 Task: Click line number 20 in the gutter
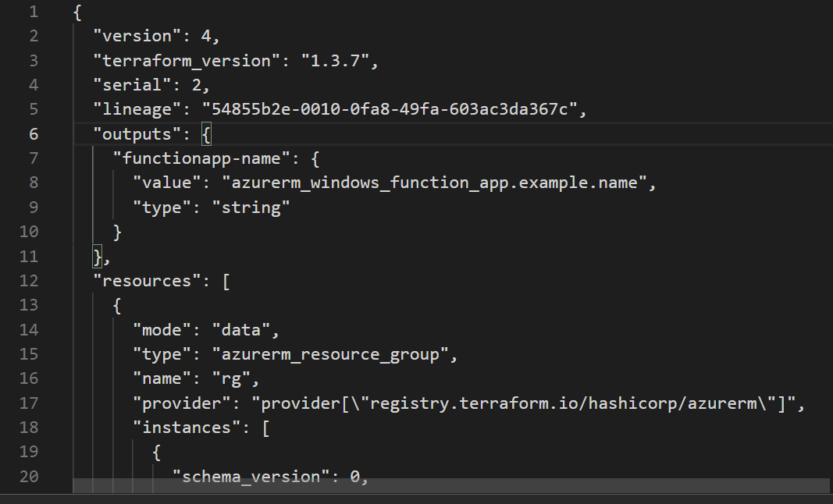click(x=29, y=477)
